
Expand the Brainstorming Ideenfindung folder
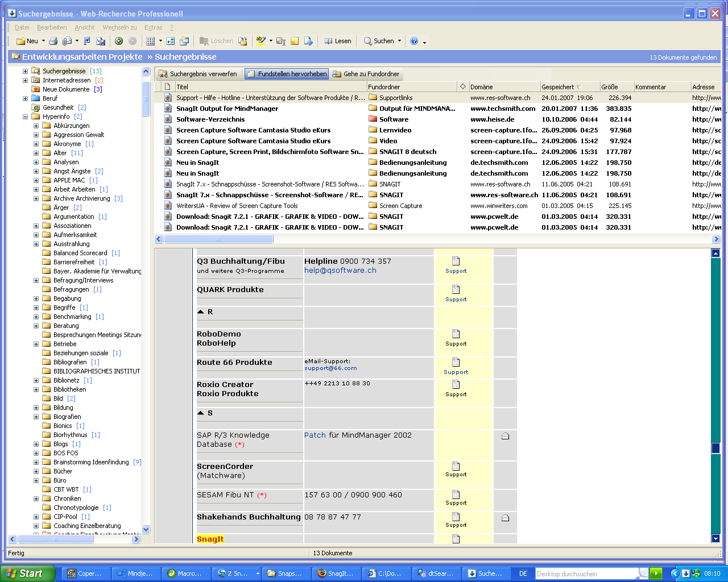36,463
